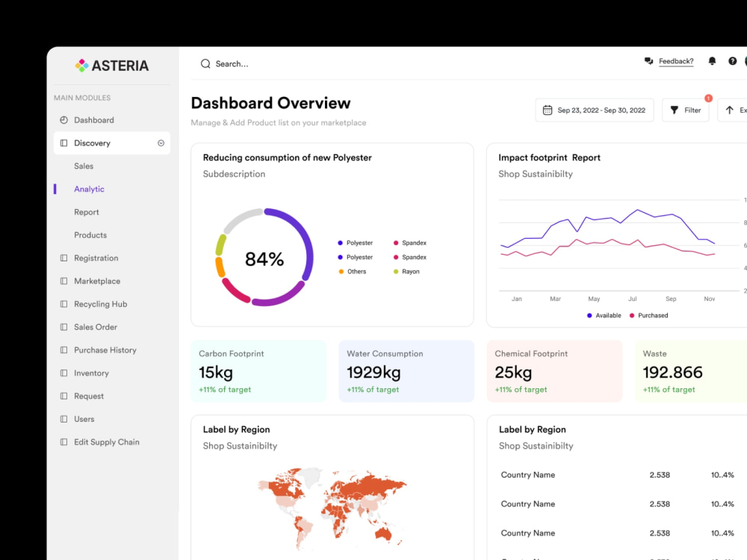Open the help question mark icon
Image resolution: width=747 pixels, height=560 pixels.
(732, 61)
